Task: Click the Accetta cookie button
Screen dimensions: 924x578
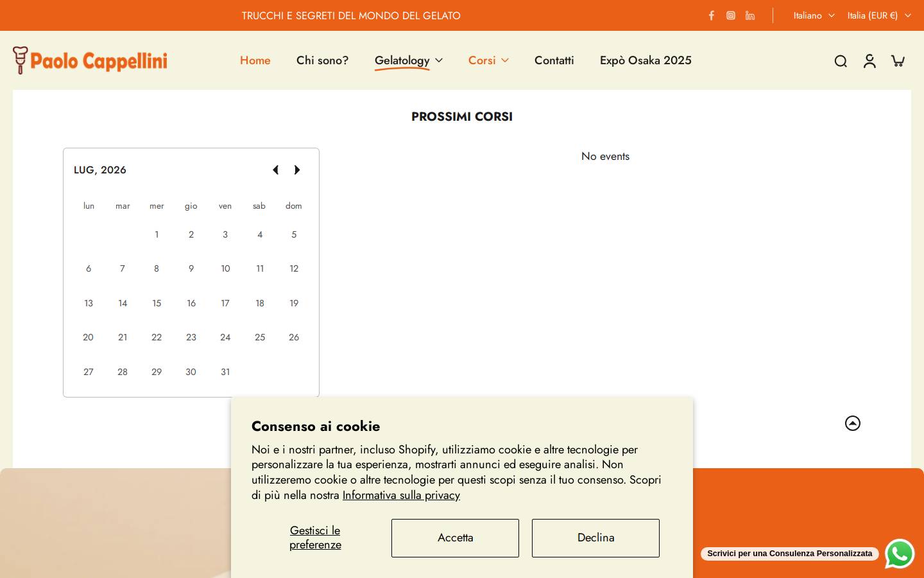Action: pyautogui.click(x=455, y=538)
